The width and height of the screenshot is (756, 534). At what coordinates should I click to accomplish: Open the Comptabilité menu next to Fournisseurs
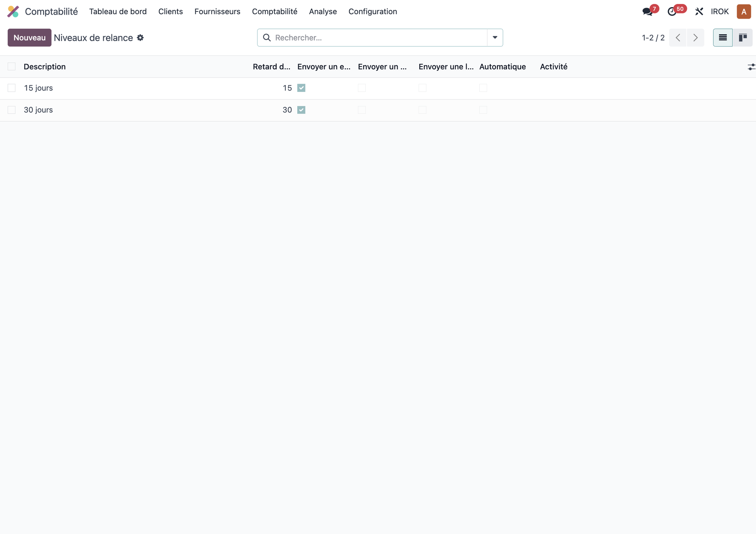tap(274, 11)
